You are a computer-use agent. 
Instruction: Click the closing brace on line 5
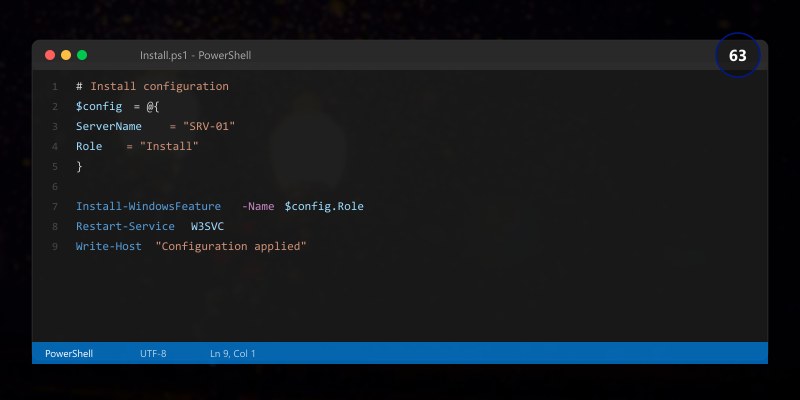pyautogui.click(x=79, y=166)
